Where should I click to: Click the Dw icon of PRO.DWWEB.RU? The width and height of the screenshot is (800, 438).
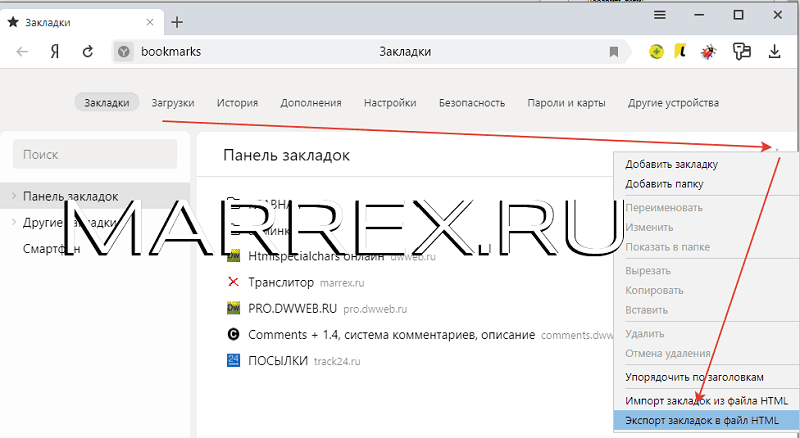pos(233,308)
